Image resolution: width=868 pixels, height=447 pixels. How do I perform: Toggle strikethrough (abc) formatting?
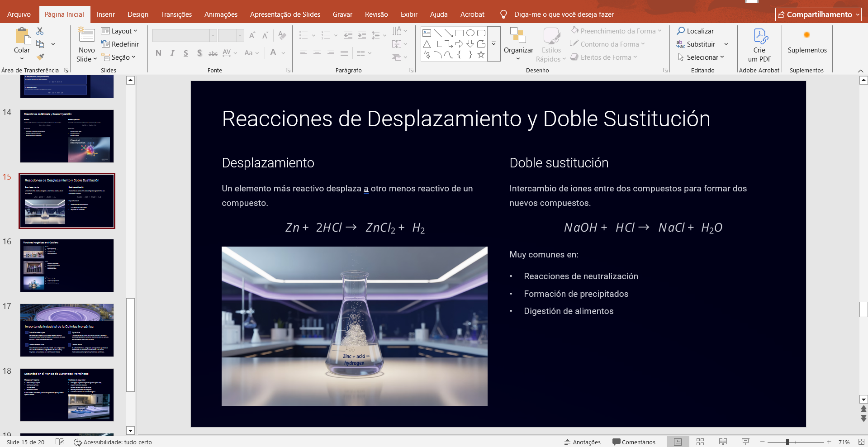pyautogui.click(x=213, y=53)
